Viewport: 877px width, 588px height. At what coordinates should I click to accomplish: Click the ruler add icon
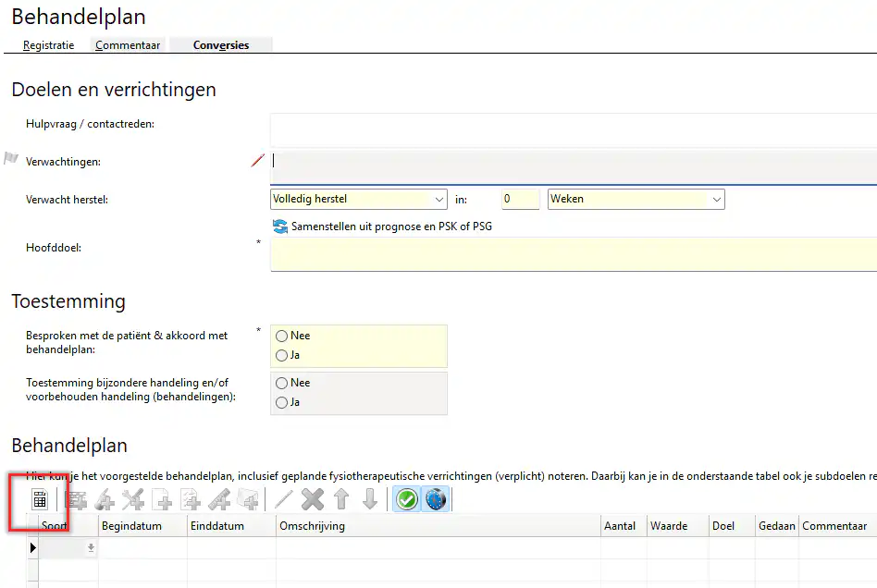219,499
